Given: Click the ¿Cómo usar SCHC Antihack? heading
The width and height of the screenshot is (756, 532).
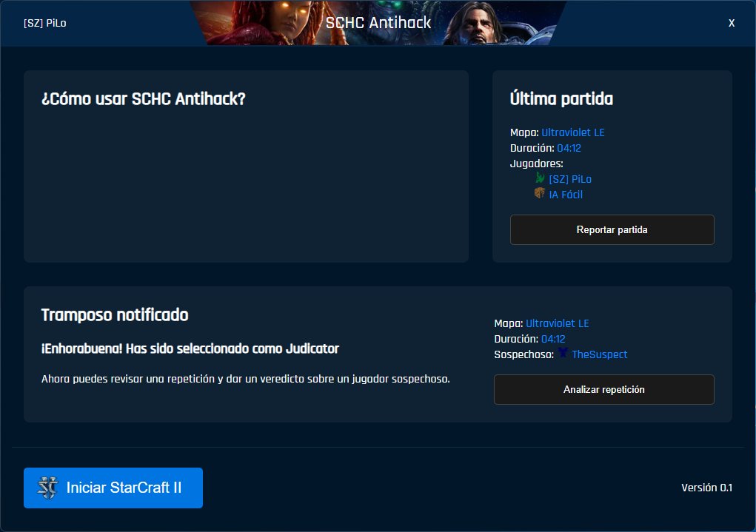Looking at the screenshot, I should [143, 99].
